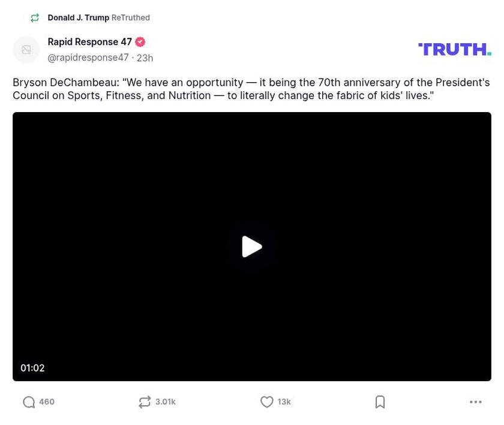The image size is (504, 425).
Task: Click the reply speech-bubble icon below the video
Action: pos(29,402)
